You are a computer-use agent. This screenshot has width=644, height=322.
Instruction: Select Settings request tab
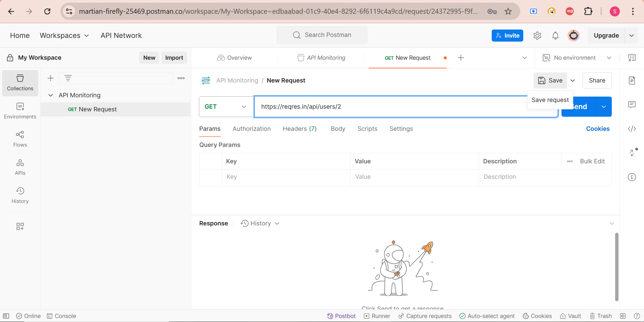click(x=401, y=129)
